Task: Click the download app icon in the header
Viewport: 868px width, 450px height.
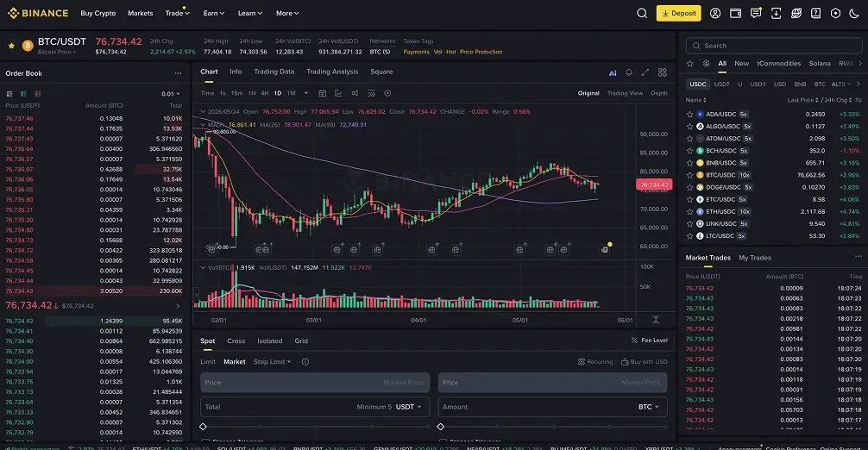Action: coord(776,13)
